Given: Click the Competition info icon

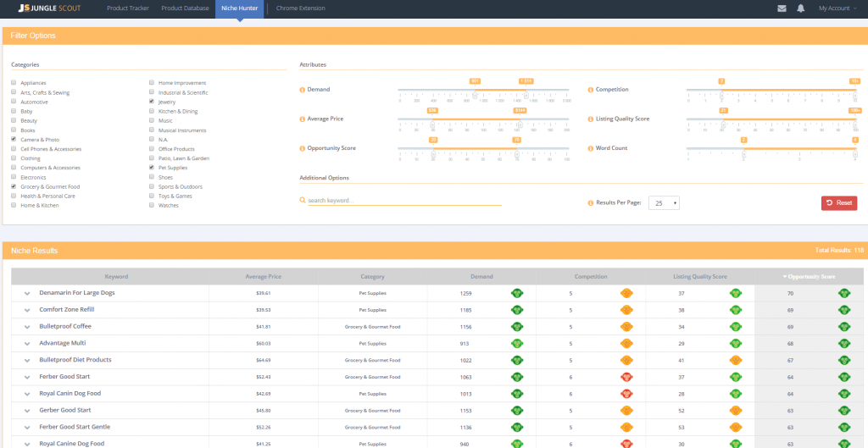Looking at the screenshot, I should pos(591,90).
